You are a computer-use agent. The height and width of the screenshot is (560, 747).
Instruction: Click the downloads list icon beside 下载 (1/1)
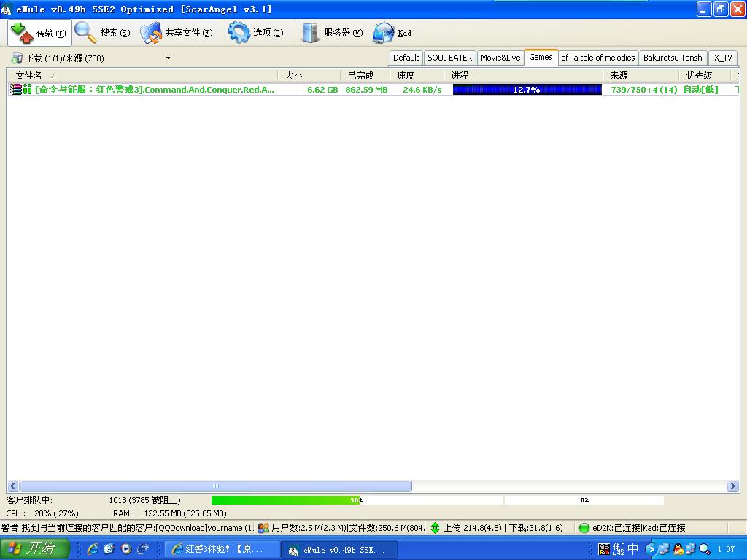click(x=17, y=58)
